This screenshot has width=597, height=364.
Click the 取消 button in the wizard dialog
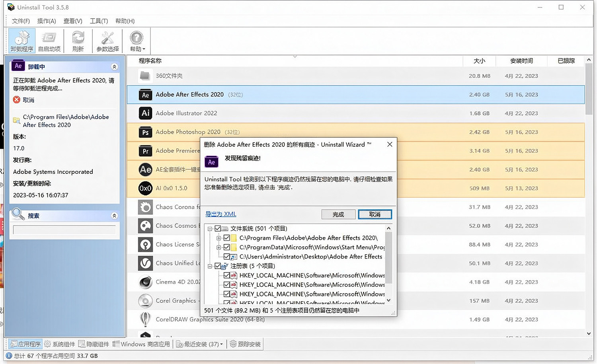375,214
